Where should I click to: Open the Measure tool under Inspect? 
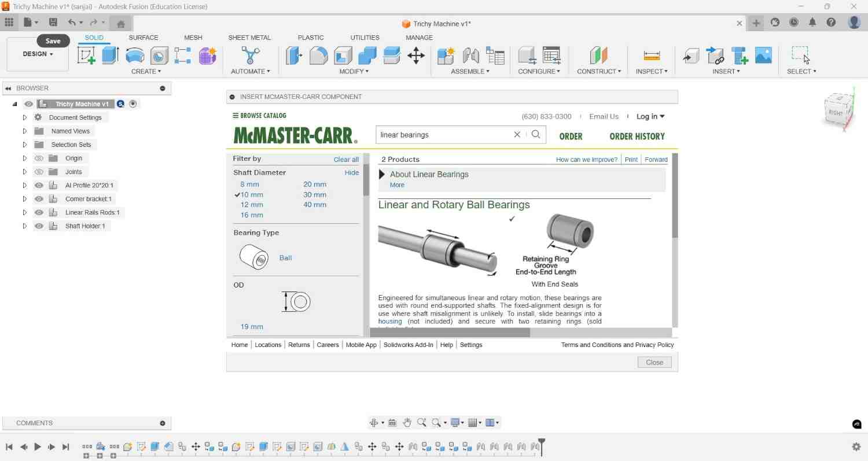click(652, 56)
